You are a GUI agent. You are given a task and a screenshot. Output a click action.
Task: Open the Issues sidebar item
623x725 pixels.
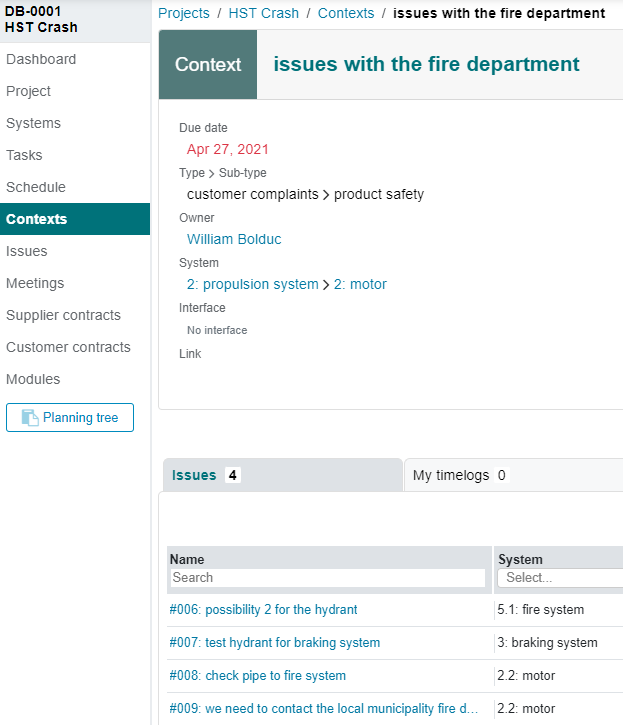click(x=26, y=251)
